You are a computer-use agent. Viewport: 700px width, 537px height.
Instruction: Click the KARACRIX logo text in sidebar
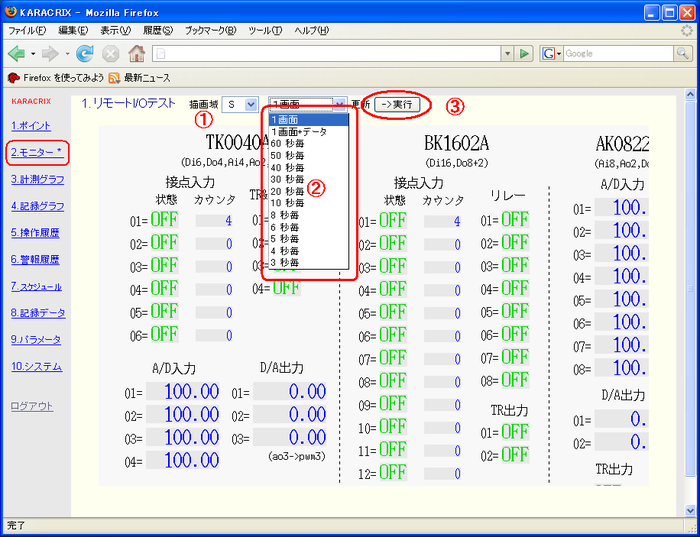pyautogui.click(x=31, y=101)
